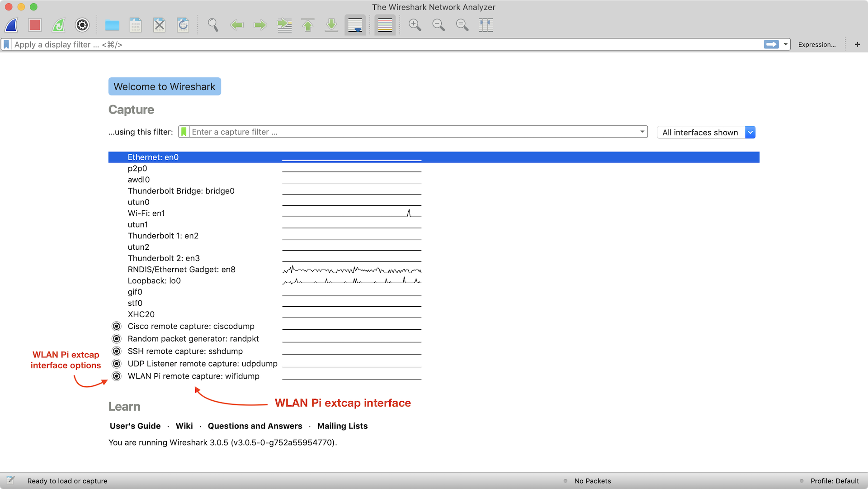Screen dimensions: 868x489
Task: Select gif0 interface row
Action: click(434, 292)
